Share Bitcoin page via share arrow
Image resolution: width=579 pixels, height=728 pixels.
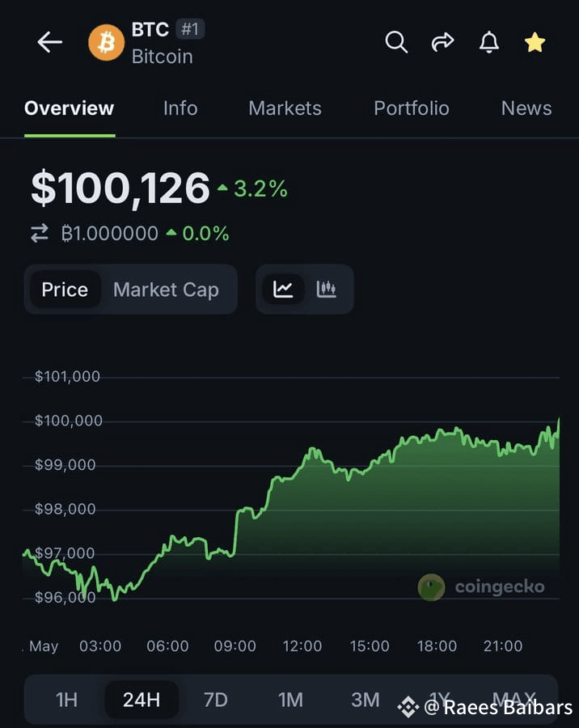(x=442, y=42)
